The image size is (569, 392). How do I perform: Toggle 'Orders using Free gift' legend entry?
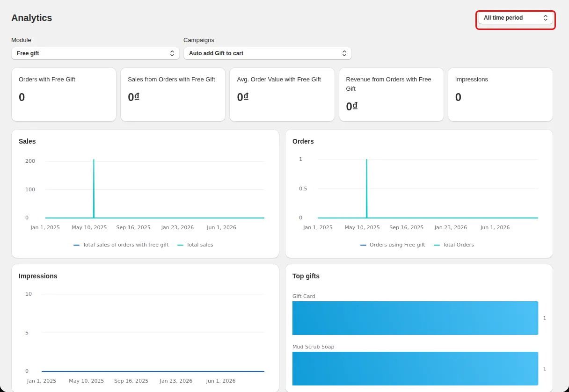tap(393, 245)
